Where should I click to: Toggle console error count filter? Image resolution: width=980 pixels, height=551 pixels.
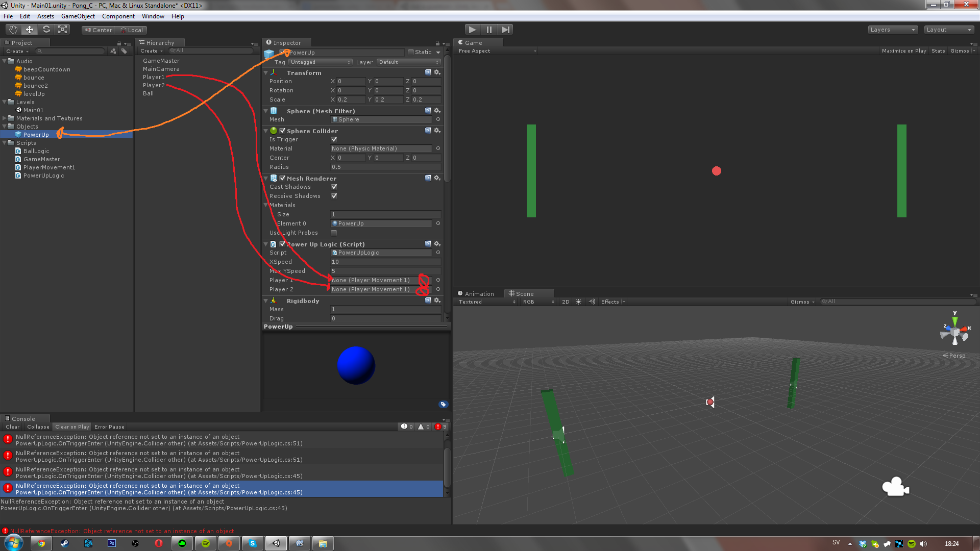441,427
